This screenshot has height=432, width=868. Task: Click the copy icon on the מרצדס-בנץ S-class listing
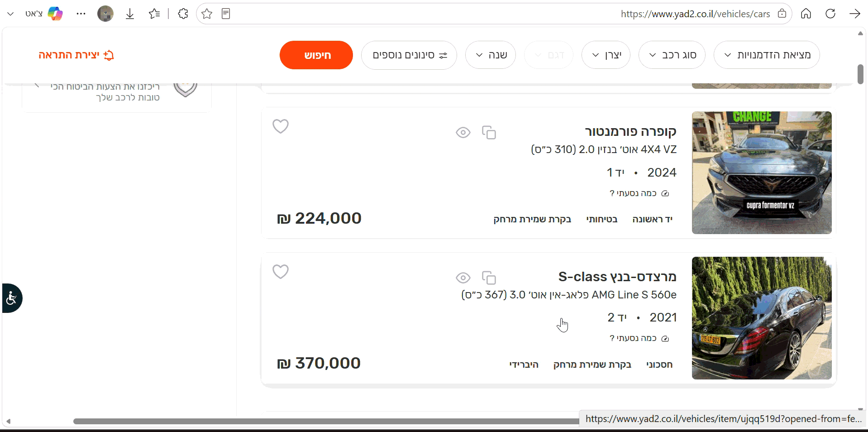click(x=489, y=278)
